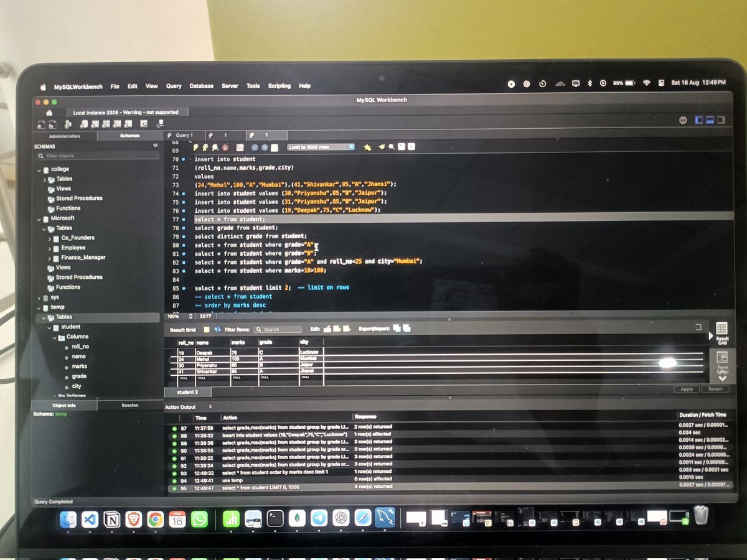This screenshot has width=747, height=560.
Task: Collapse the Columns folder under student
Action: coord(54,337)
